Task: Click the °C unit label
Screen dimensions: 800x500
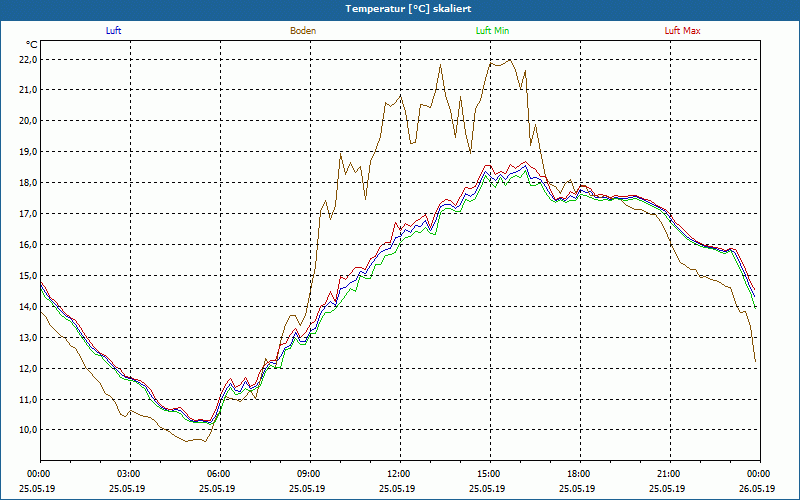Action: (32, 45)
